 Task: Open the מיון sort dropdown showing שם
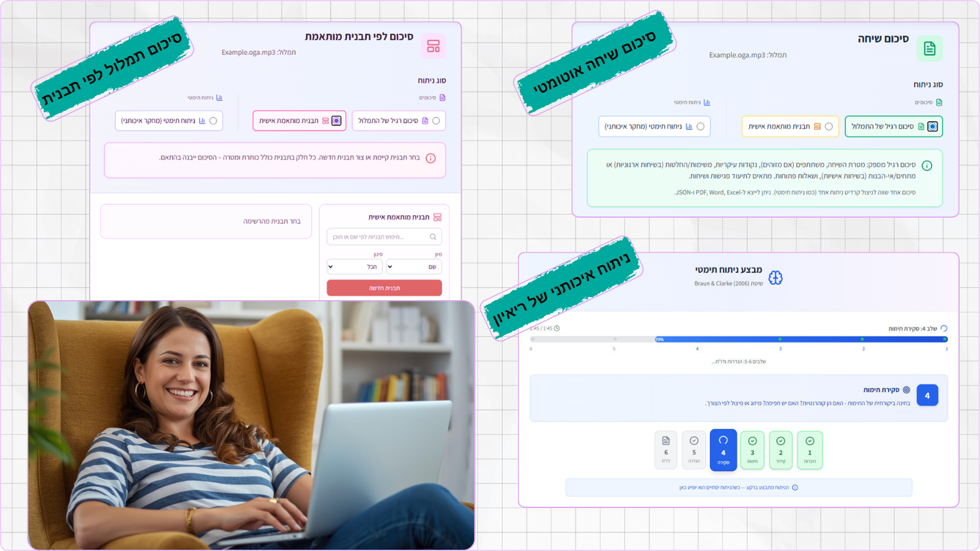coord(414,267)
